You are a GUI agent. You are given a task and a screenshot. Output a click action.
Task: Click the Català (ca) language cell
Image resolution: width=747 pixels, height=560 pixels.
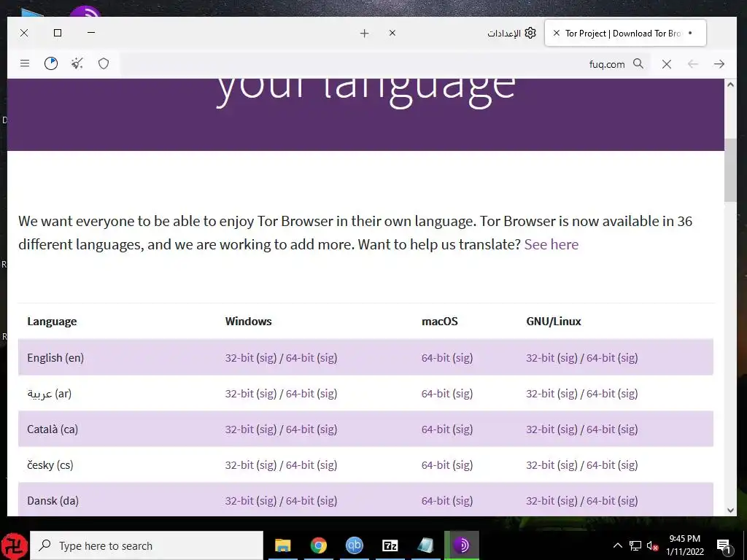click(53, 429)
